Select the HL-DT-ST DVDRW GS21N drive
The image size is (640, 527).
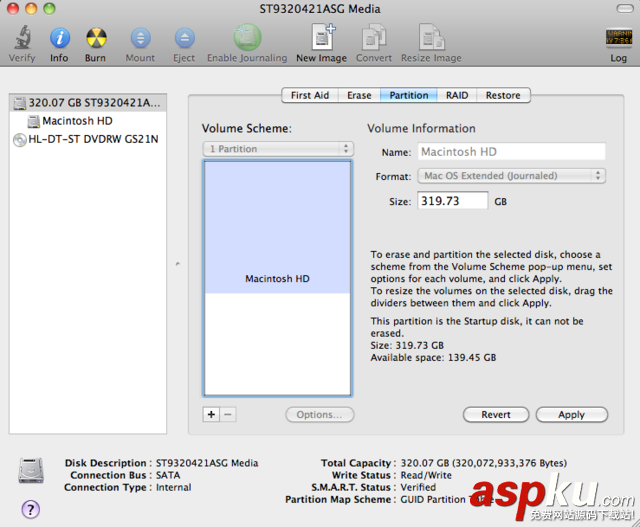[88, 139]
